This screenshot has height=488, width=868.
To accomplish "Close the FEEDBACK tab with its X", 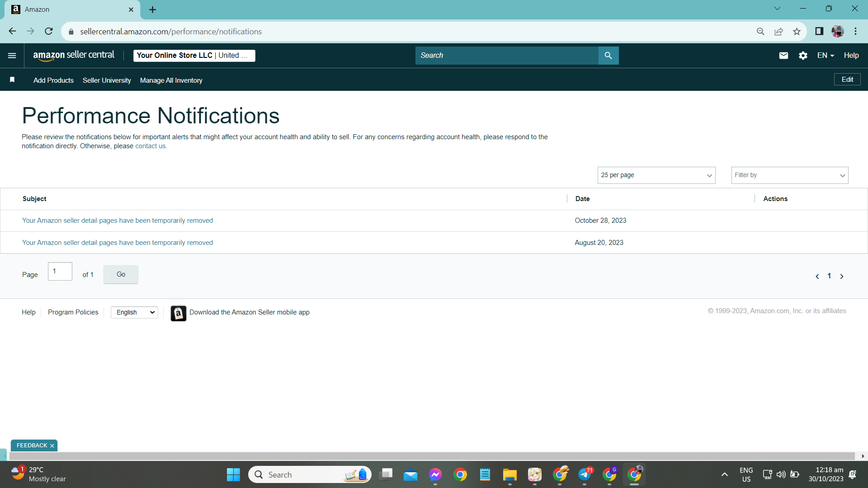I will [52, 446].
